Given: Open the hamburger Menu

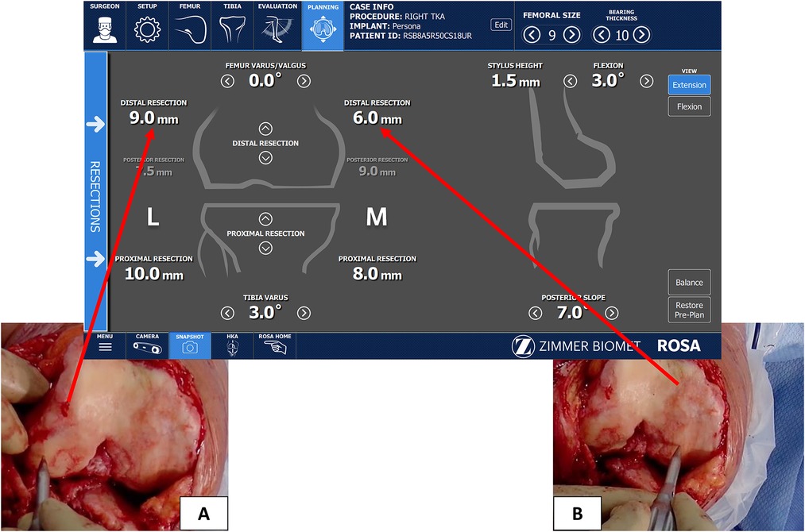Looking at the screenshot, I should click(105, 345).
